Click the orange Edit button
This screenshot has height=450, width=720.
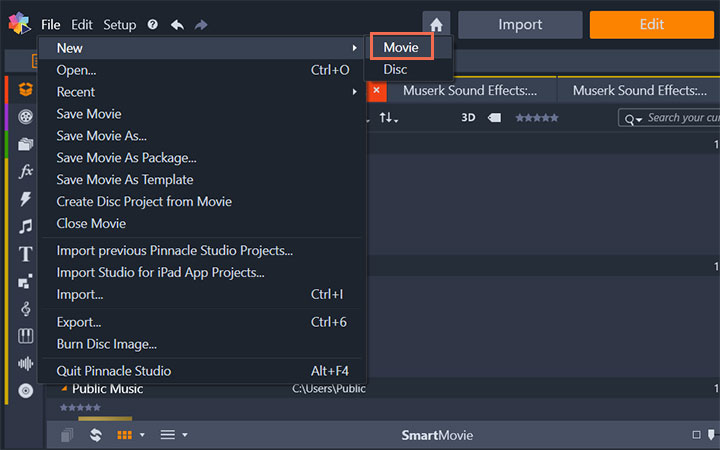(651, 25)
